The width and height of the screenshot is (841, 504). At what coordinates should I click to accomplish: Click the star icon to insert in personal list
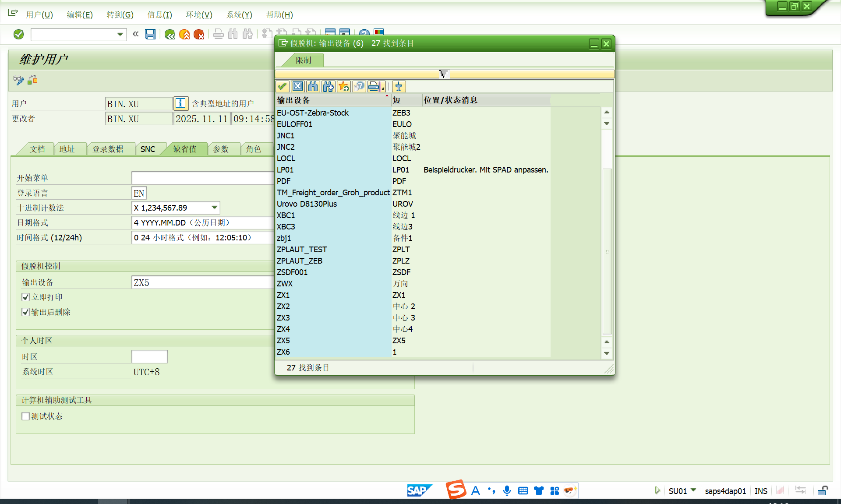point(344,86)
